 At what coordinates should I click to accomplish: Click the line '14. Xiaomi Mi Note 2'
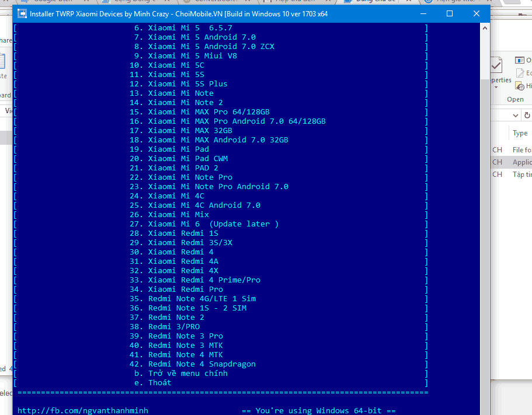(x=176, y=102)
